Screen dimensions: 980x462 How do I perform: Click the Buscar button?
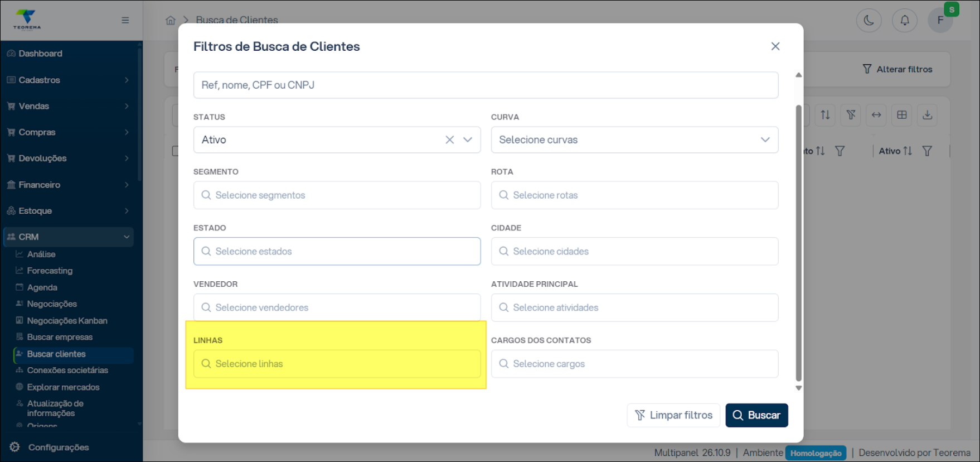point(756,415)
